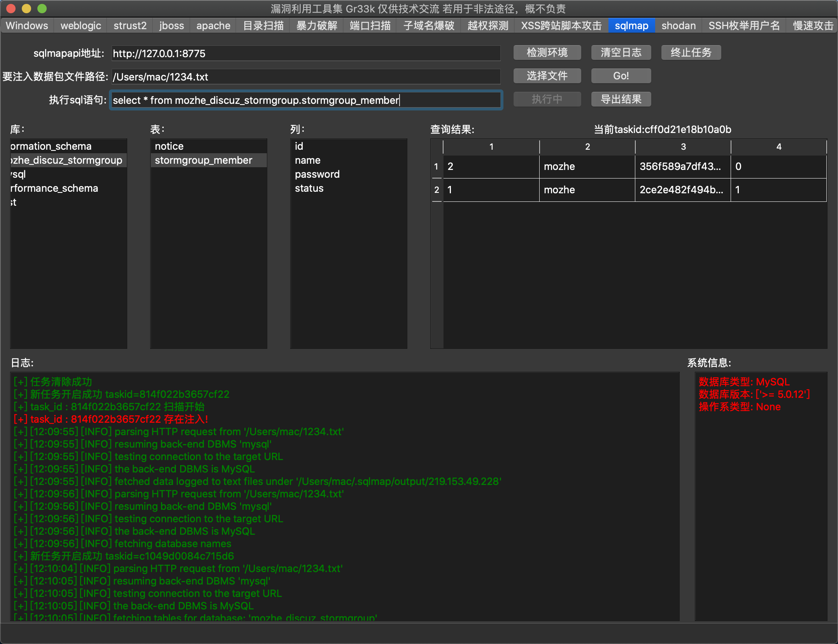Image resolution: width=838 pixels, height=644 pixels.
Task: Switch to the shodan tab
Action: click(678, 26)
